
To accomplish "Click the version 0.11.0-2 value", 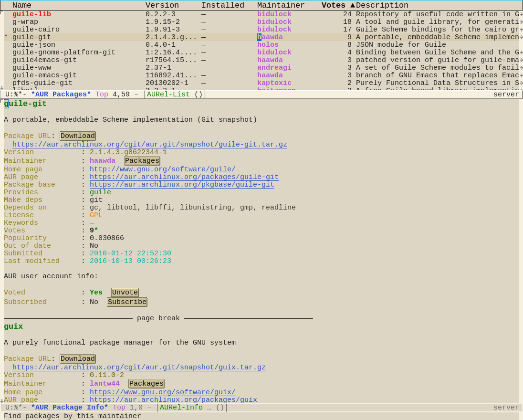I will [x=107, y=375].
